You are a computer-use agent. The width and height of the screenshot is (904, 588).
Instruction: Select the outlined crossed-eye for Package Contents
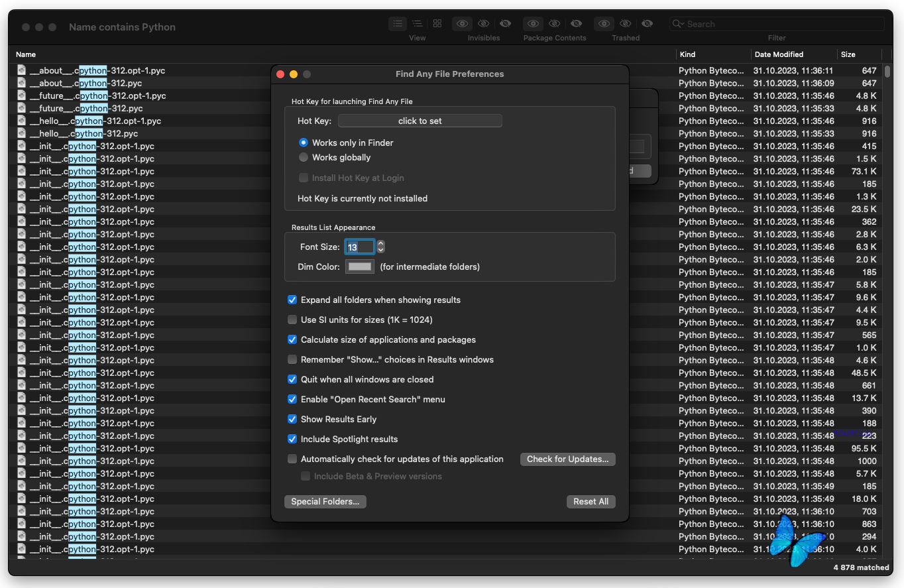555,23
